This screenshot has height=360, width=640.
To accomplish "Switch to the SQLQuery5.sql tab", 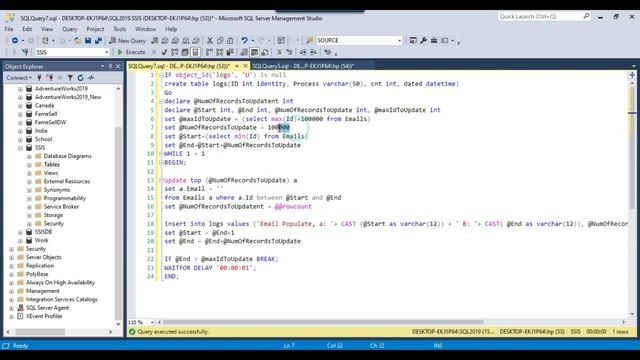I will 303,66.
